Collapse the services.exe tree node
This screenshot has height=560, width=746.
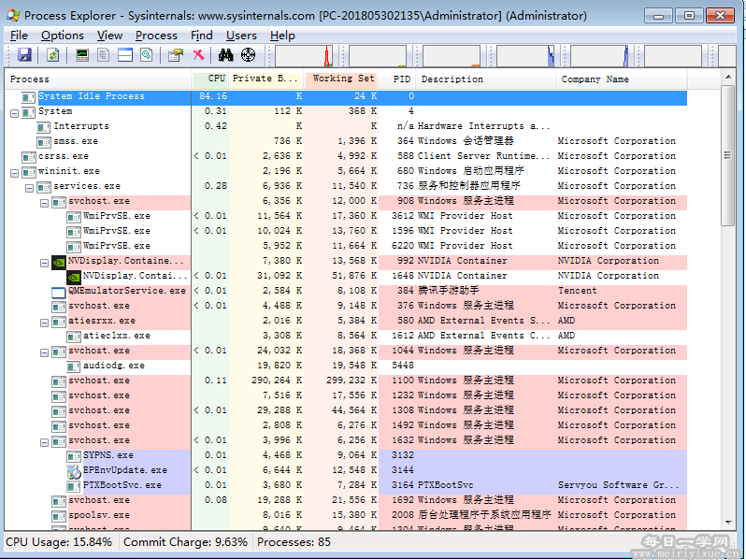30,189
